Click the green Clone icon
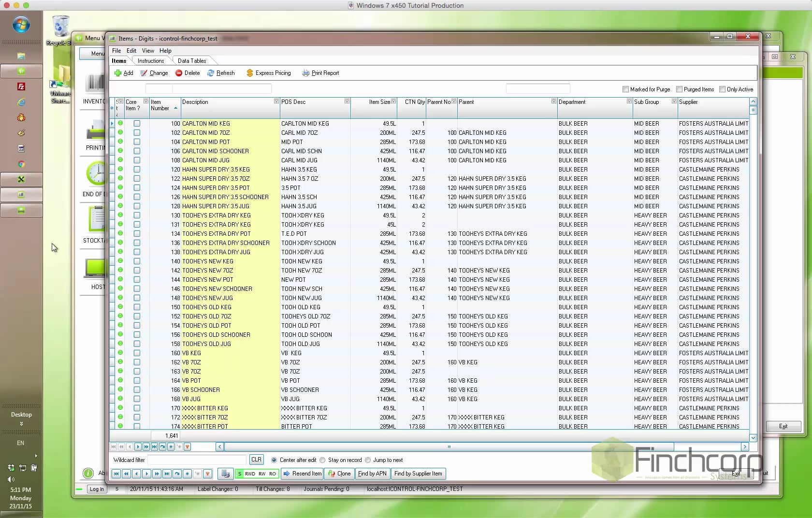 tap(332, 474)
